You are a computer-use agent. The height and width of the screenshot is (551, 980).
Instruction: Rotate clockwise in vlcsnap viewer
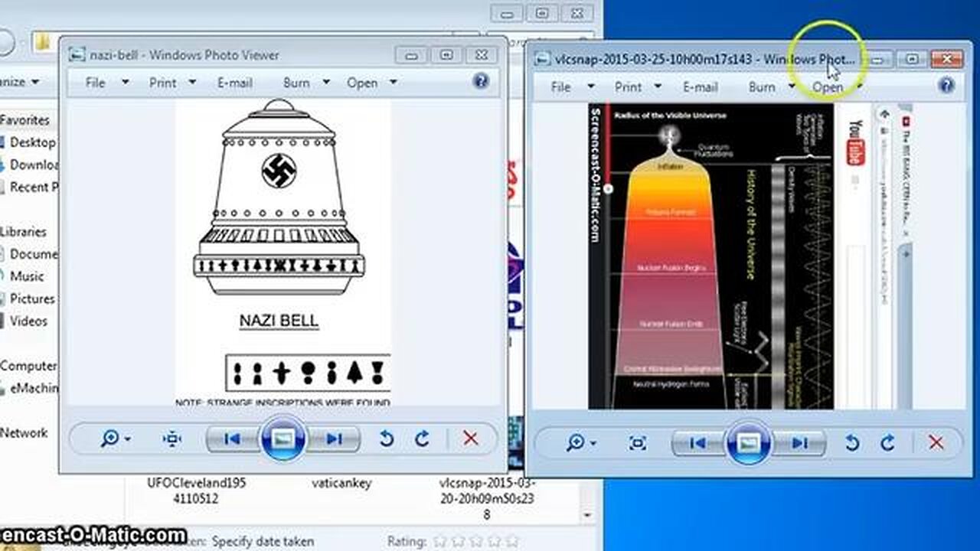[x=887, y=442]
